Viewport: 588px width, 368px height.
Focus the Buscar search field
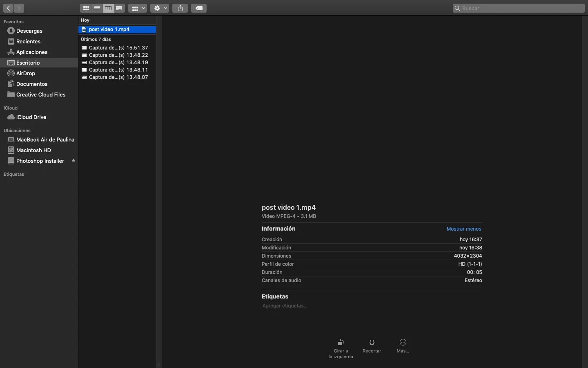click(x=519, y=8)
